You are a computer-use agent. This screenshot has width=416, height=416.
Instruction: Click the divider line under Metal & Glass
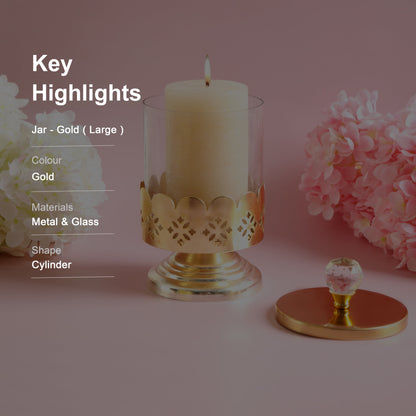point(73,234)
